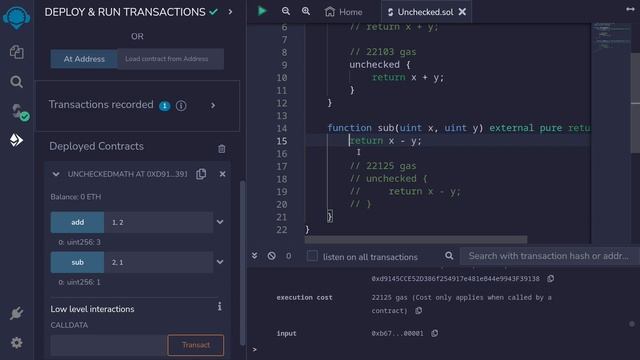Zoom in the editor font
This screenshot has height=360, width=640.
[306, 11]
